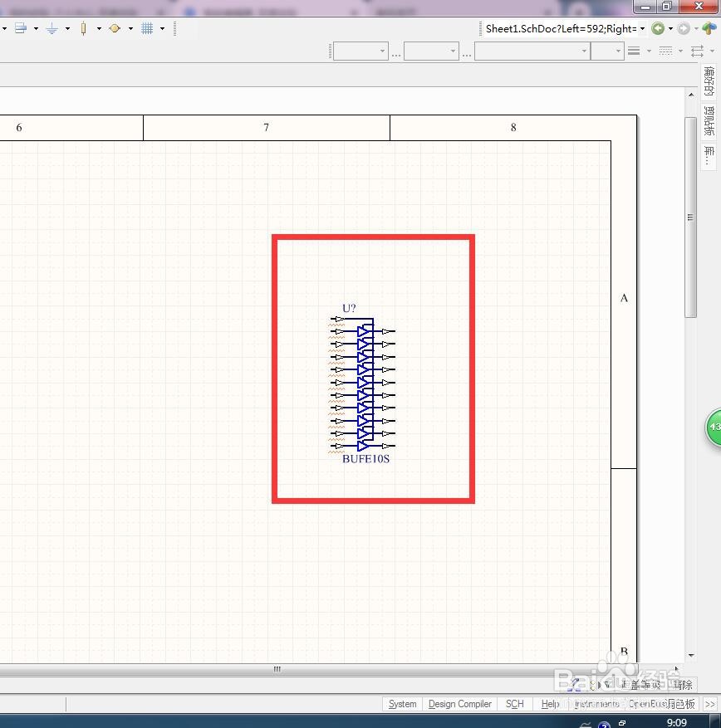Screen dimensions: 721x728
Task: Open the widest empty combo box
Action: 532,51
